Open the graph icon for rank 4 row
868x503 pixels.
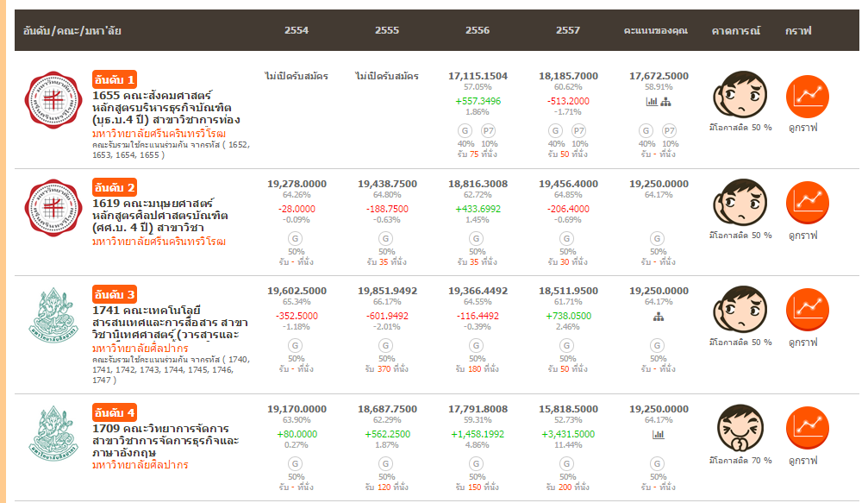pos(807,428)
